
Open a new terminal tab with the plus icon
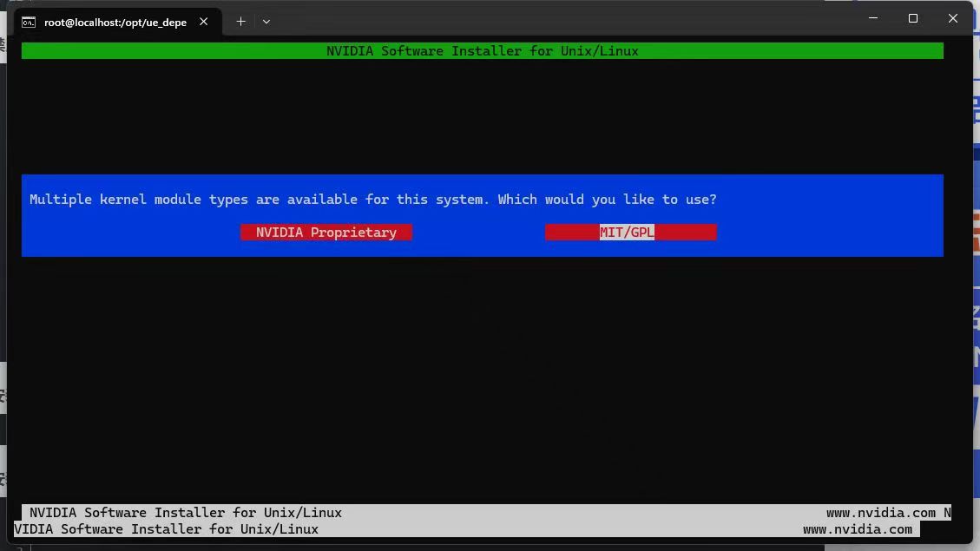pyautogui.click(x=240, y=21)
